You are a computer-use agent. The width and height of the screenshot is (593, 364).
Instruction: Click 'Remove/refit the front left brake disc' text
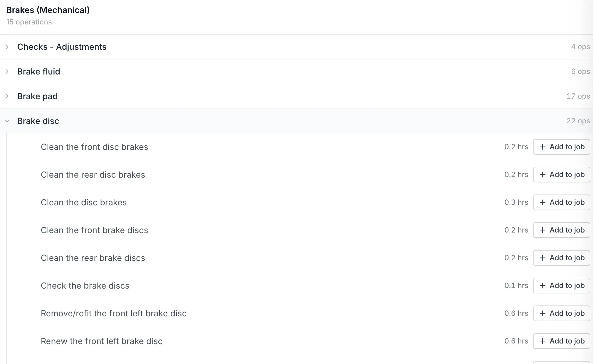pos(114,313)
